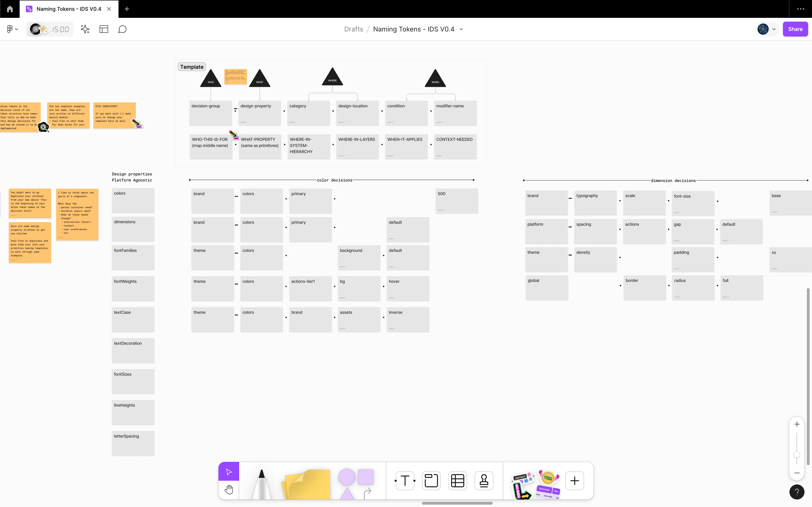Choose the Section tool

click(431, 480)
